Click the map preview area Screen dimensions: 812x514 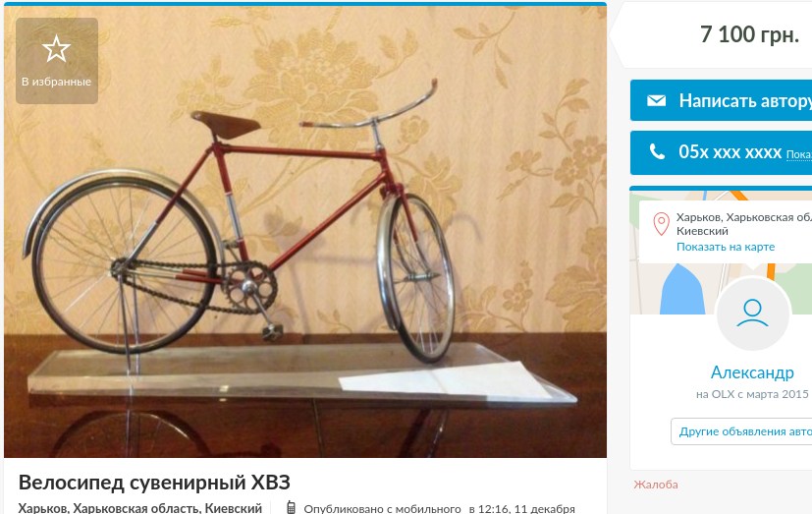coord(721,252)
